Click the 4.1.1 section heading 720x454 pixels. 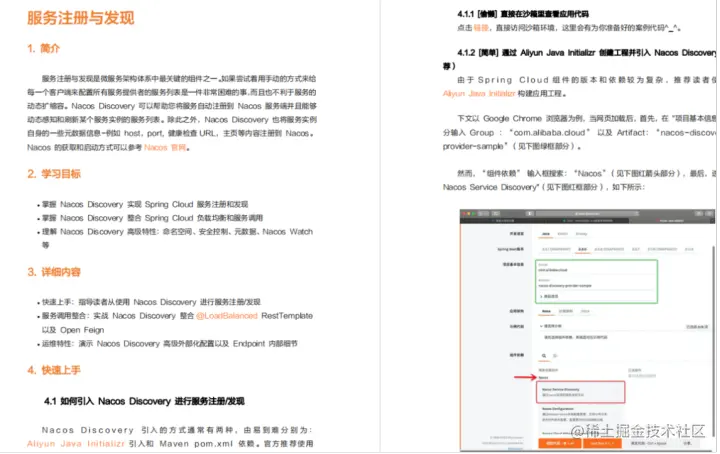523,14
